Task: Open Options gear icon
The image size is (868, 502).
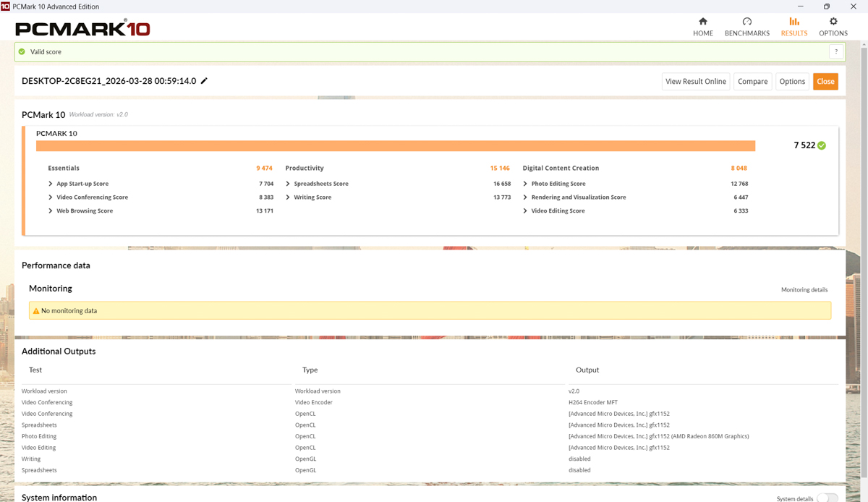Action: click(x=833, y=22)
